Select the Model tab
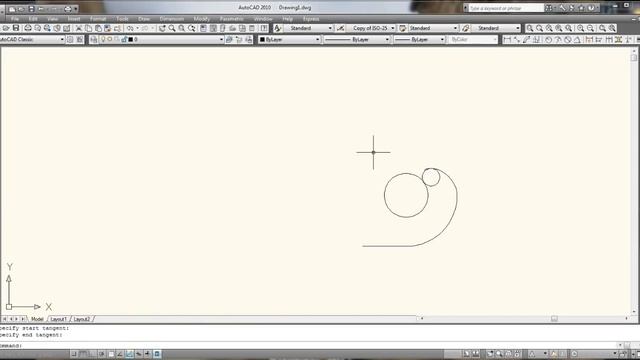The width and height of the screenshot is (640, 360). (37, 319)
